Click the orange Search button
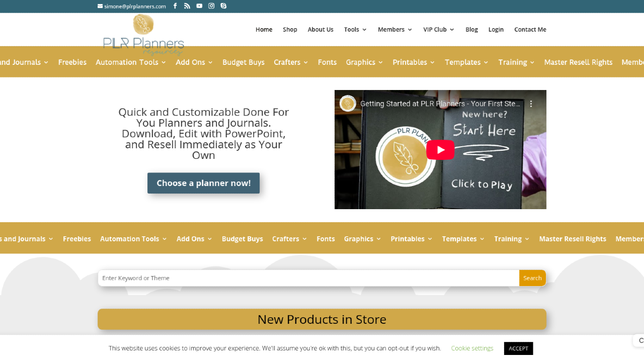The width and height of the screenshot is (644, 362). 532,278
